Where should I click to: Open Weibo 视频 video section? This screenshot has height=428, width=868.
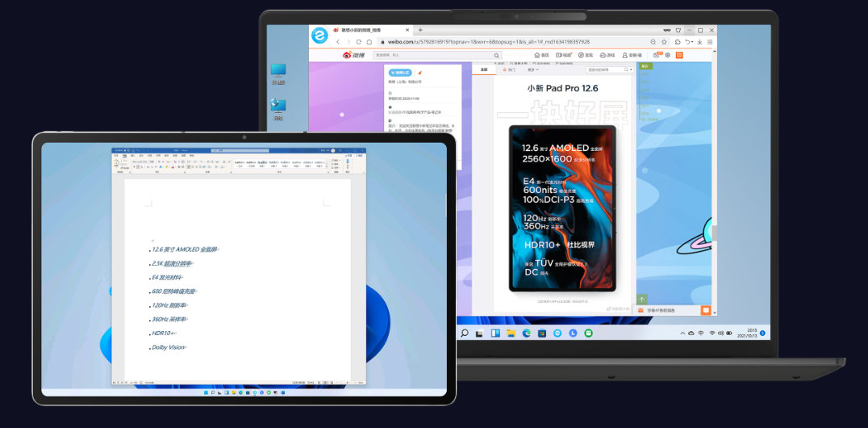point(564,56)
